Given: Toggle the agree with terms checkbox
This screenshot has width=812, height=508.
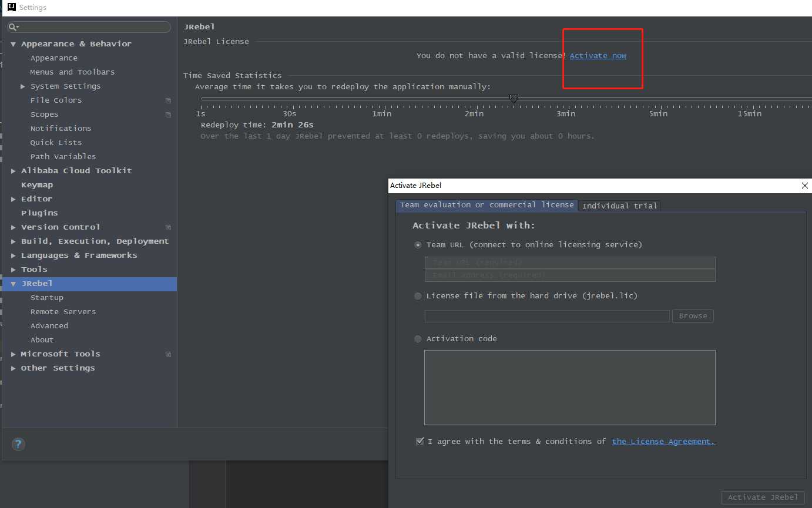Looking at the screenshot, I should tap(420, 442).
